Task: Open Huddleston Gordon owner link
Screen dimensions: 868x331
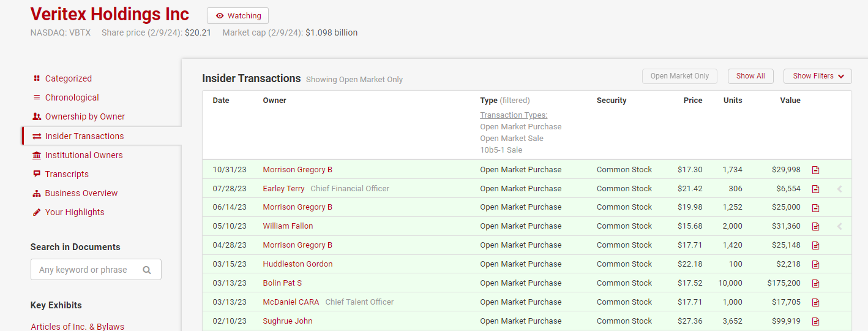Action: 297,264
